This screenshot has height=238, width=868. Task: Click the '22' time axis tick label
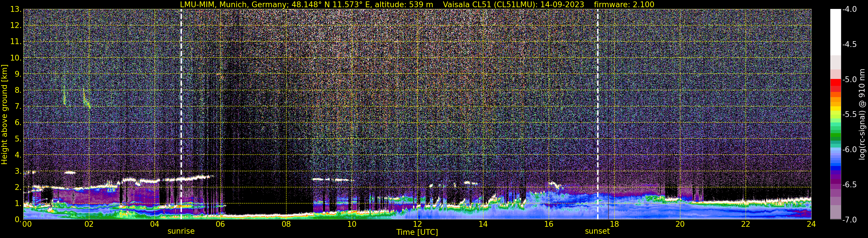point(746,224)
